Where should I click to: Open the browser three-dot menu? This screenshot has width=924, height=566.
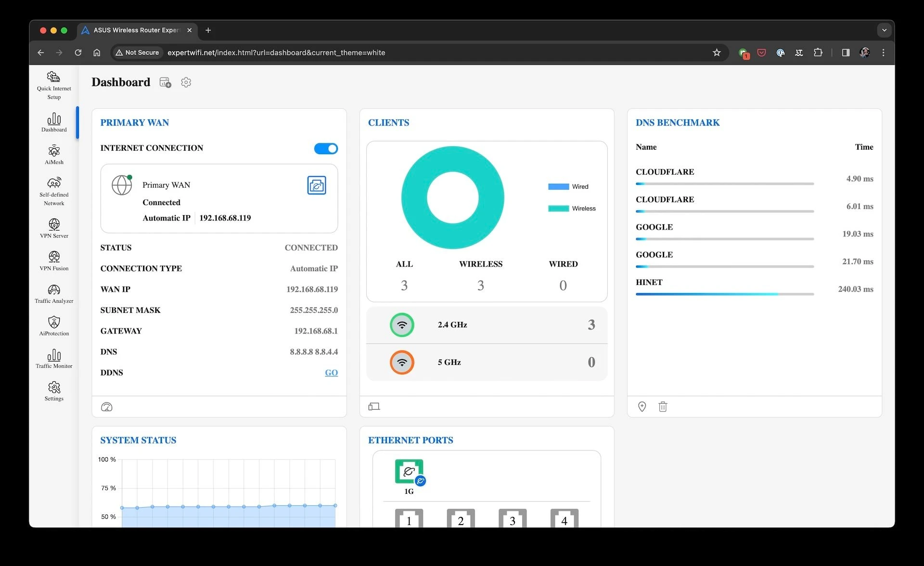tap(883, 52)
